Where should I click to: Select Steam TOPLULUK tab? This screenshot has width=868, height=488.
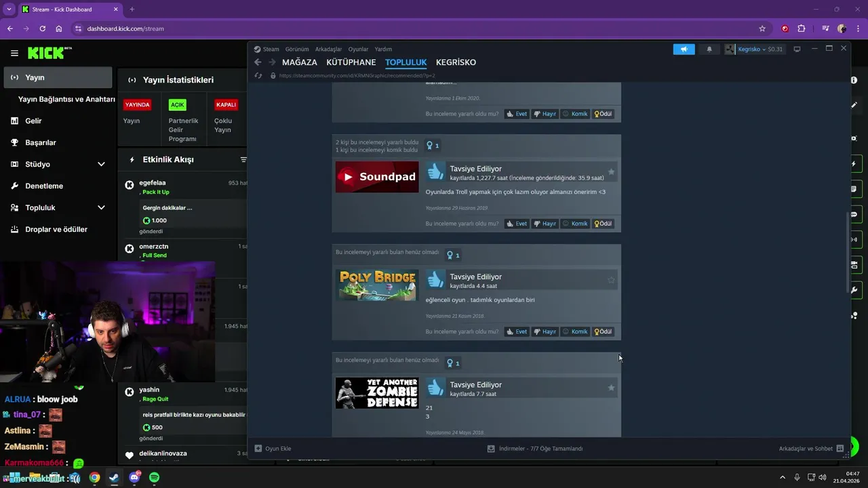(406, 62)
